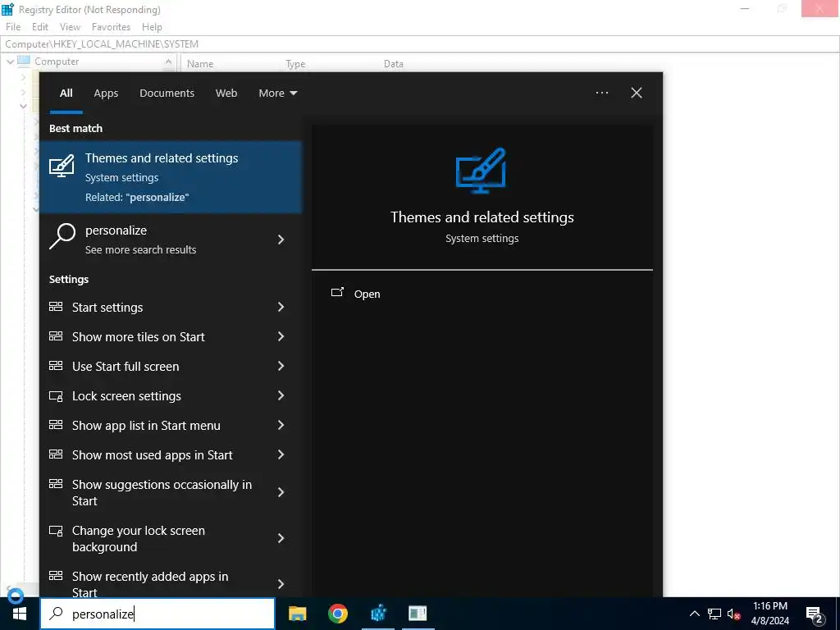Switch to the Apps search tab
840x630 pixels.
[106, 93]
